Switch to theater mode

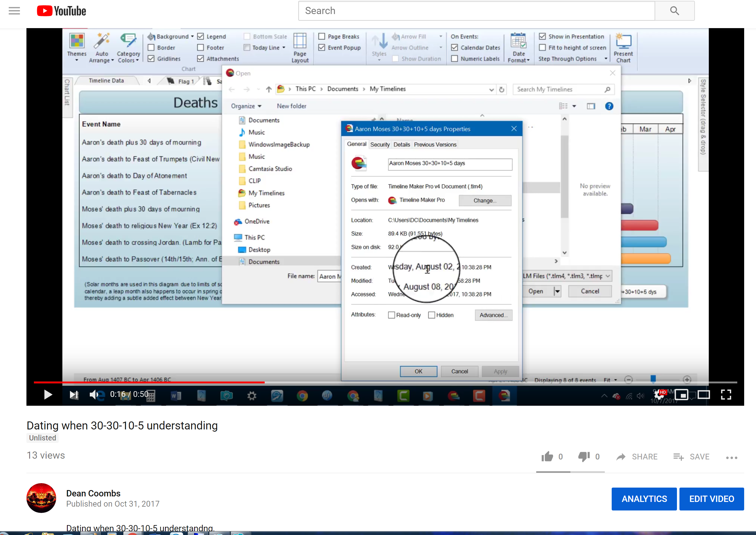(x=703, y=394)
